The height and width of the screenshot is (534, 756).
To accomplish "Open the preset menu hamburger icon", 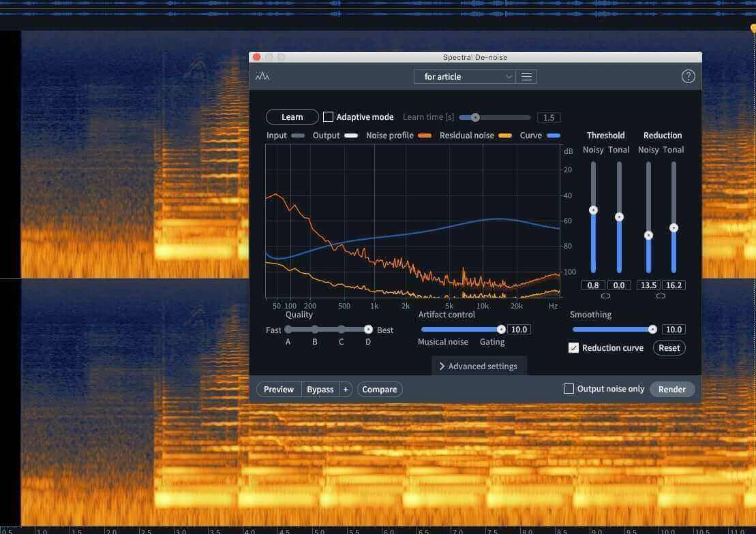I will click(x=526, y=77).
